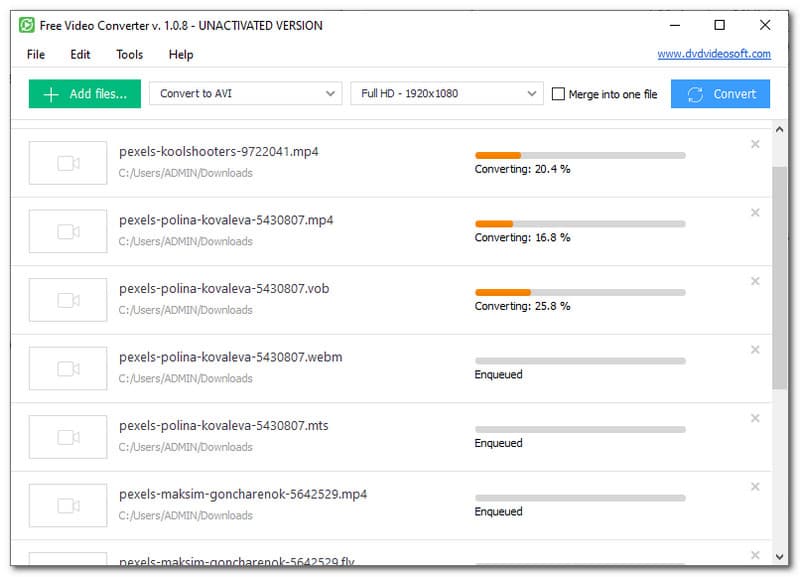Open the Help menu

[x=181, y=55]
